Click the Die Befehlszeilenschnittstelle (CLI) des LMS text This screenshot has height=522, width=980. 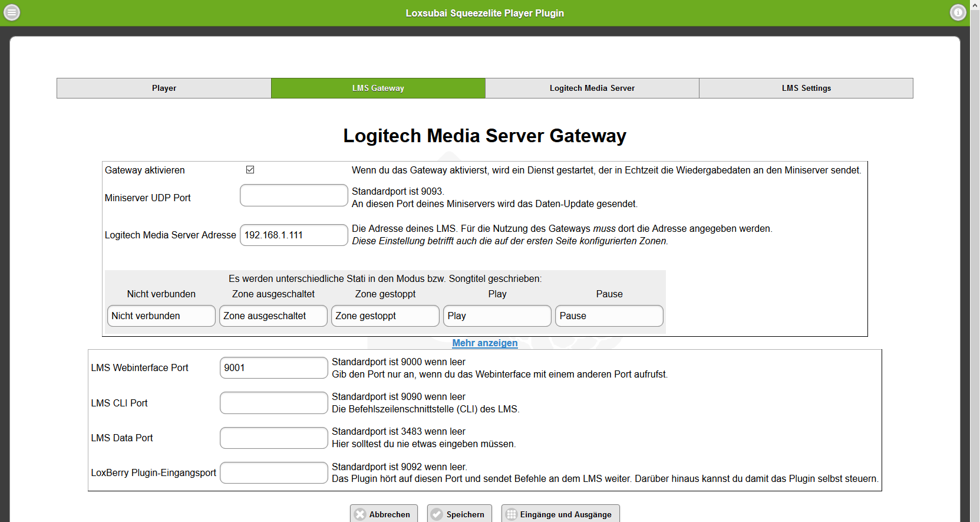pyautogui.click(x=425, y=409)
